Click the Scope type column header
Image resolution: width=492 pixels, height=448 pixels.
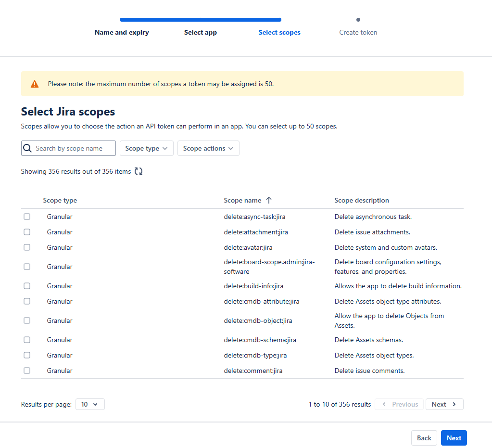60,200
